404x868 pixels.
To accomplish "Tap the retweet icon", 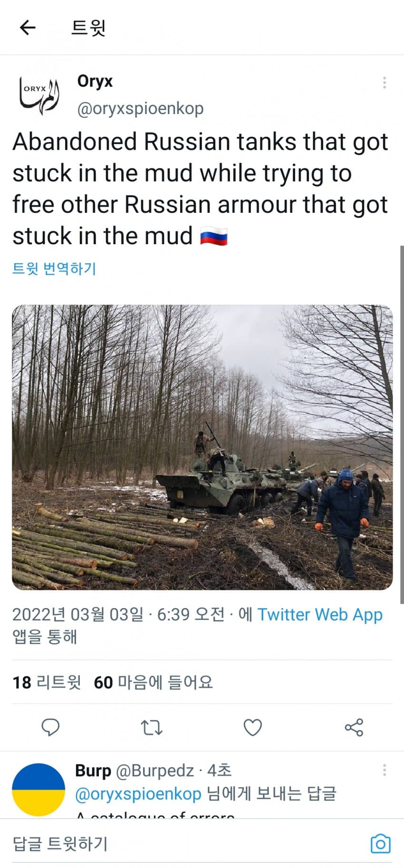I will click(x=152, y=727).
